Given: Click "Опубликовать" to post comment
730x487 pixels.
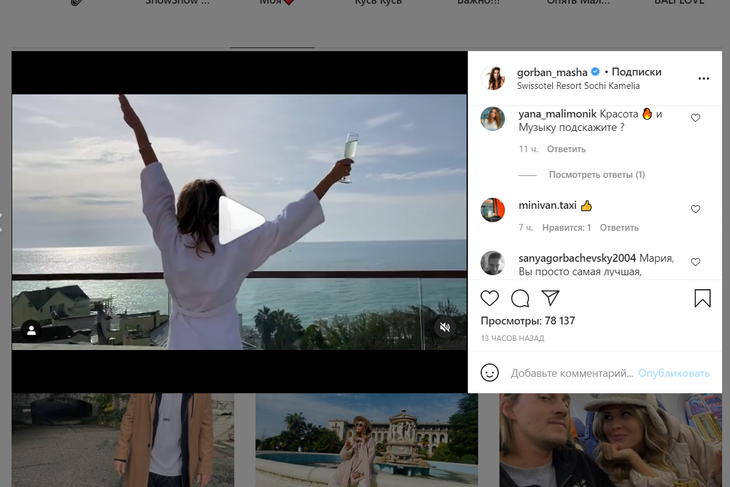Looking at the screenshot, I should (674, 373).
